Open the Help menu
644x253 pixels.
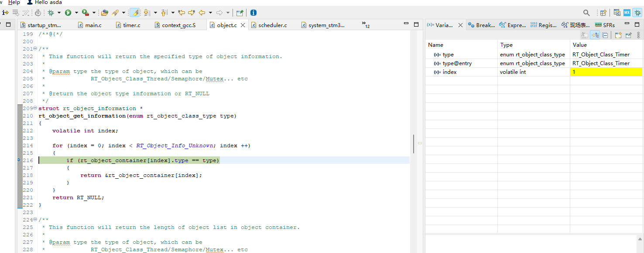[x=13, y=2]
